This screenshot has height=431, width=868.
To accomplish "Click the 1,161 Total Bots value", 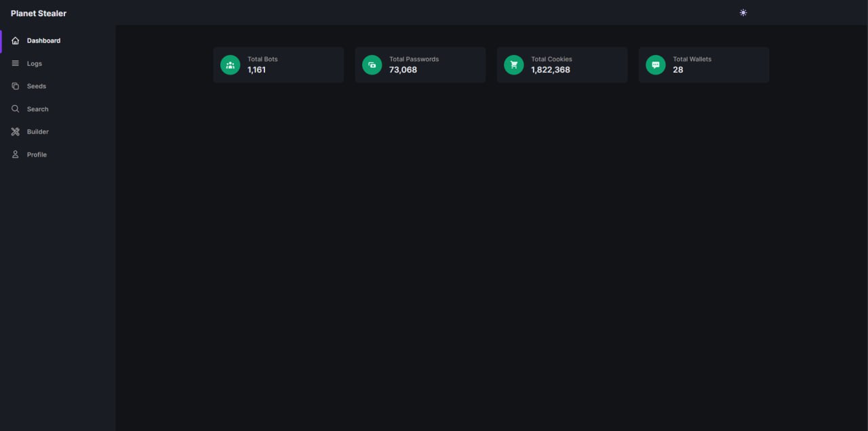I will click(x=256, y=70).
